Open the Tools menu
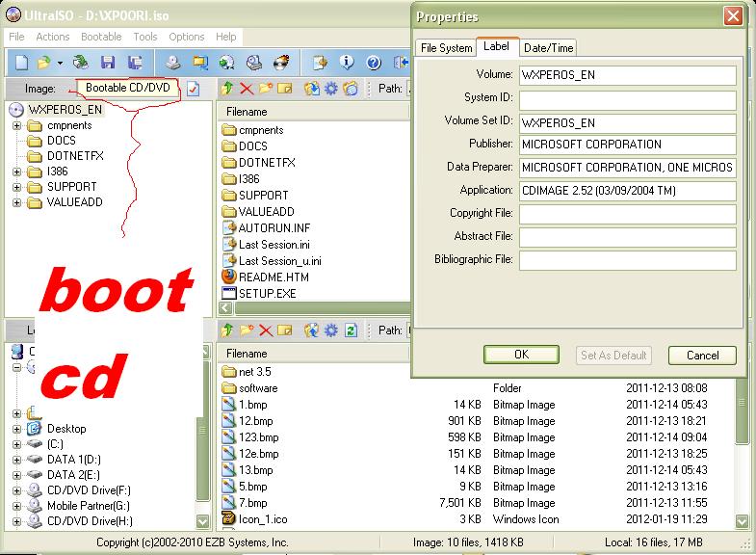This screenshot has height=555, width=756. pyautogui.click(x=145, y=37)
